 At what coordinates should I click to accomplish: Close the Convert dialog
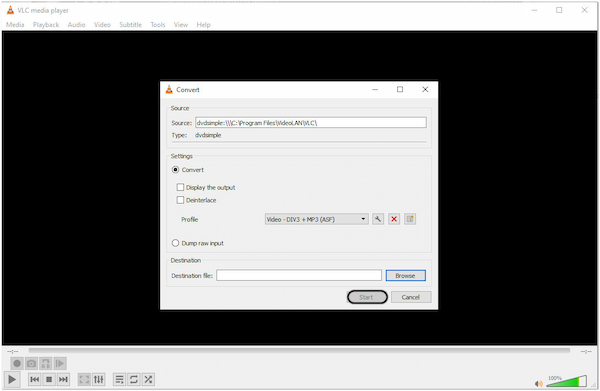(425, 89)
